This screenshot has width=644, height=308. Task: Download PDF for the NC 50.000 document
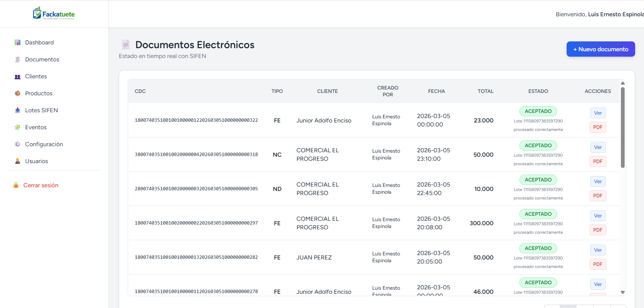pyautogui.click(x=597, y=161)
